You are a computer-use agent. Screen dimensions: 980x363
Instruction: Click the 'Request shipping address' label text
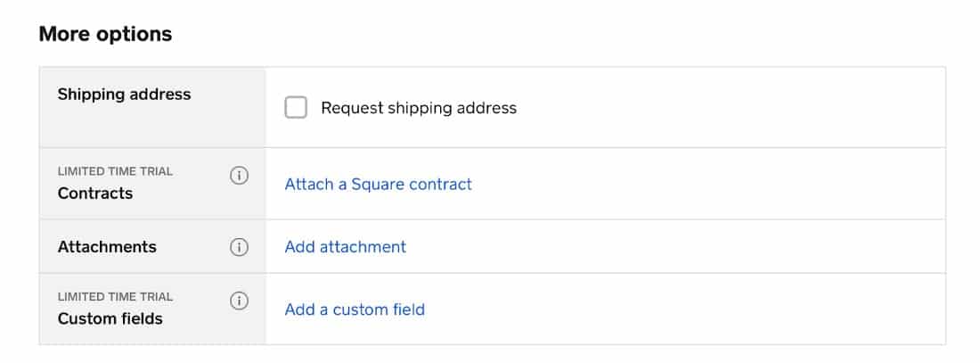pyautogui.click(x=419, y=108)
